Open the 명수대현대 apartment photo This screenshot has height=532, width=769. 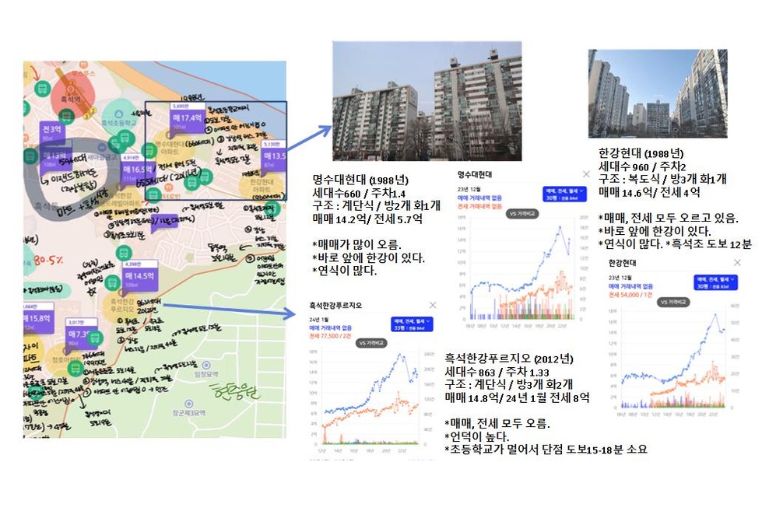427,101
